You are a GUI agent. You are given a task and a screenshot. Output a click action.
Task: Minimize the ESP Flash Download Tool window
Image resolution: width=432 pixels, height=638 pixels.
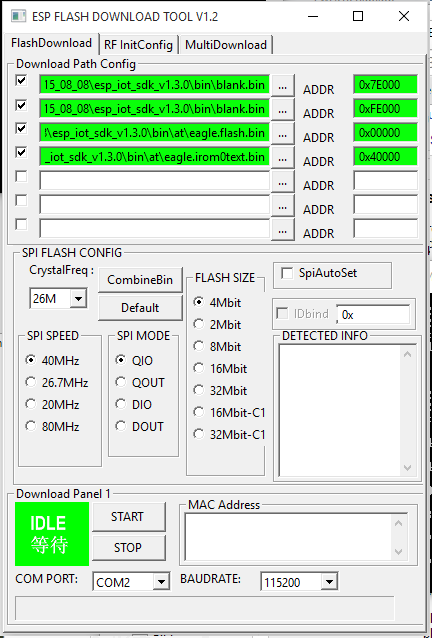(312, 16)
